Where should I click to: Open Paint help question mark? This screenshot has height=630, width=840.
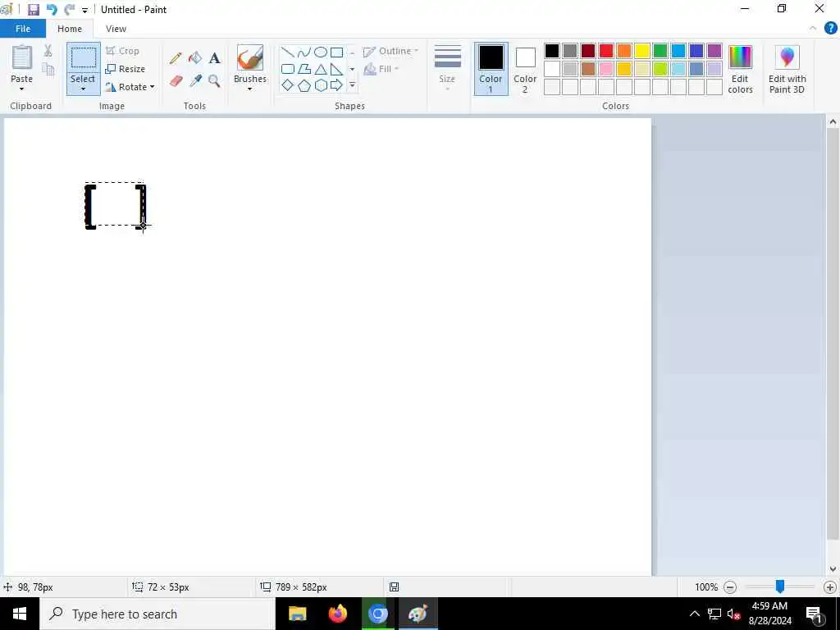830,28
